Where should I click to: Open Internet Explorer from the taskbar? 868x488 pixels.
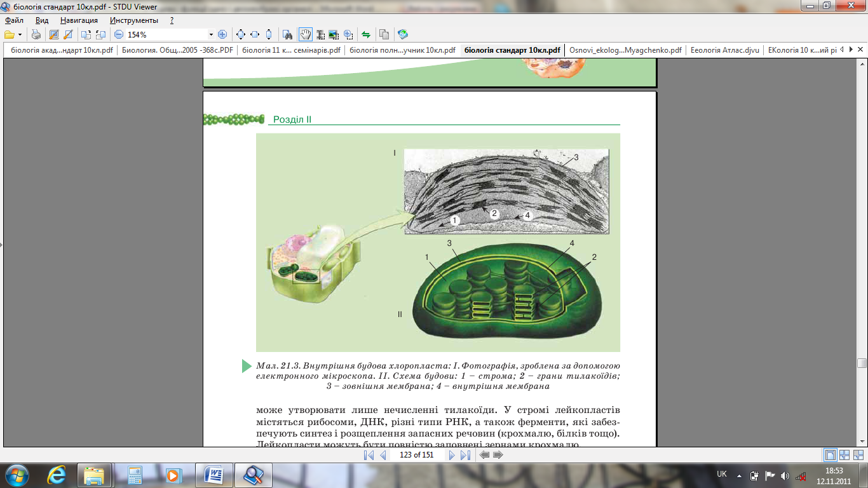(57, 475)
